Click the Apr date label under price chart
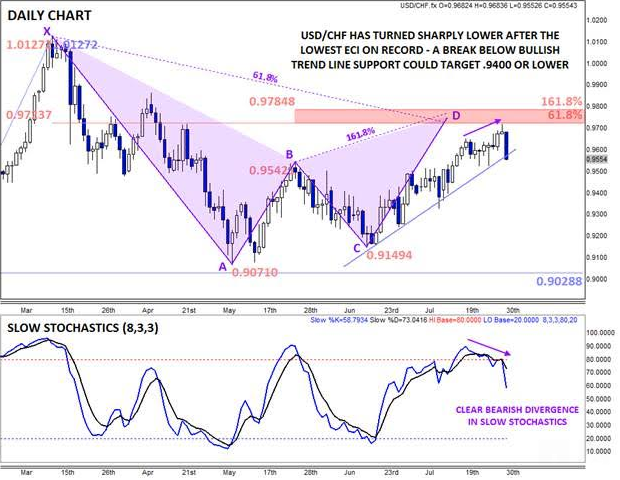The height and width of the screenshot is (480, 620). pyautogui.click(x=147, y=310)
